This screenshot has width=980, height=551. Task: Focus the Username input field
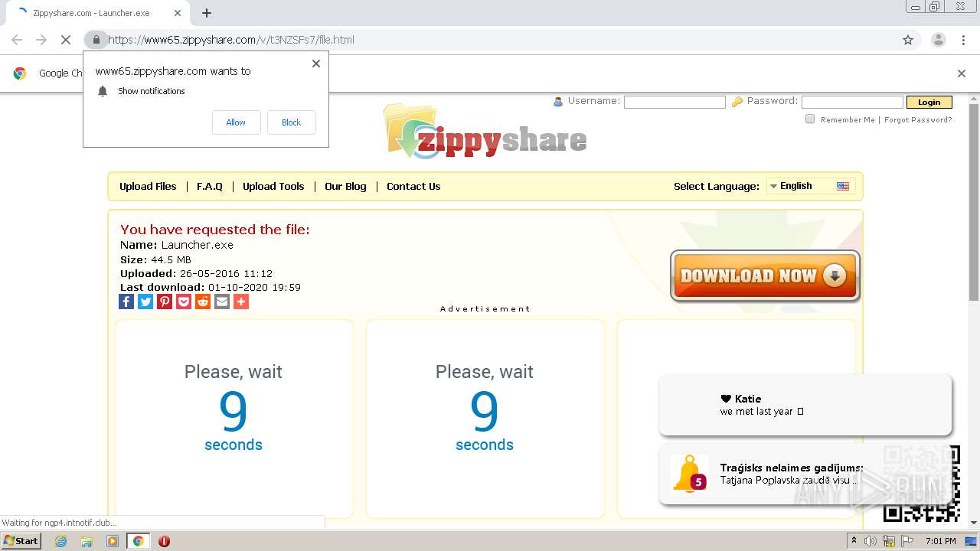(x=675, y=102)
